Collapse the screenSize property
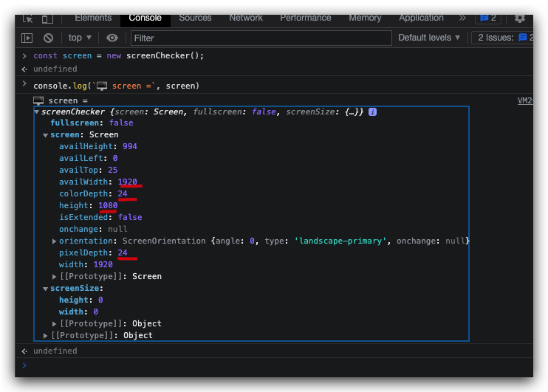The width and height of the screenshot is (548, 392). [46, 289]
